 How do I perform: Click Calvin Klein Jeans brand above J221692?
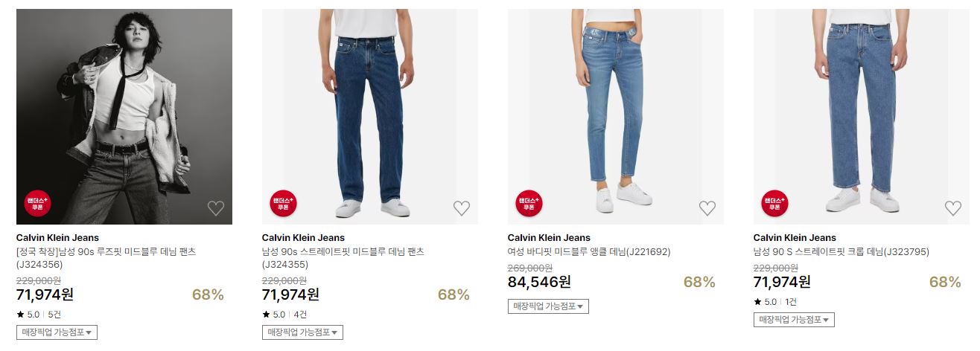click(549, 238)
